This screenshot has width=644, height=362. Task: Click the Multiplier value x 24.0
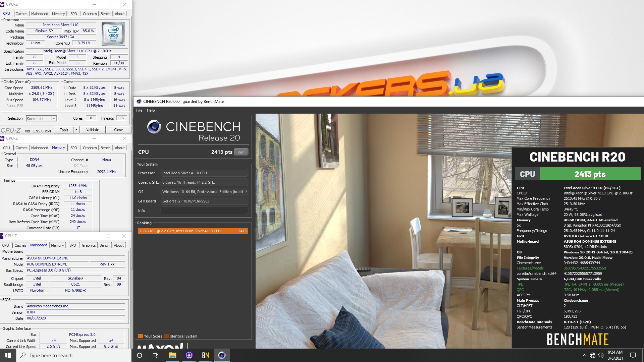click(42, 94)
